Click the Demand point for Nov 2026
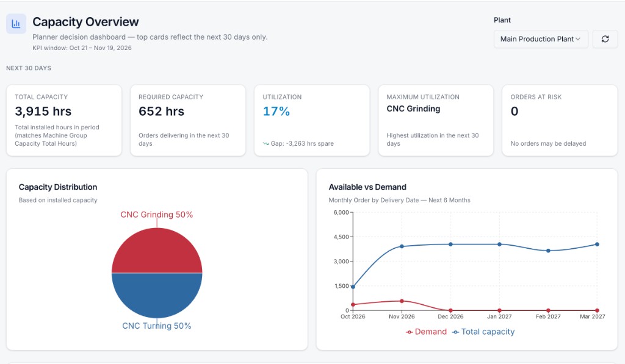The image size is (625, 364). [402, 301]
